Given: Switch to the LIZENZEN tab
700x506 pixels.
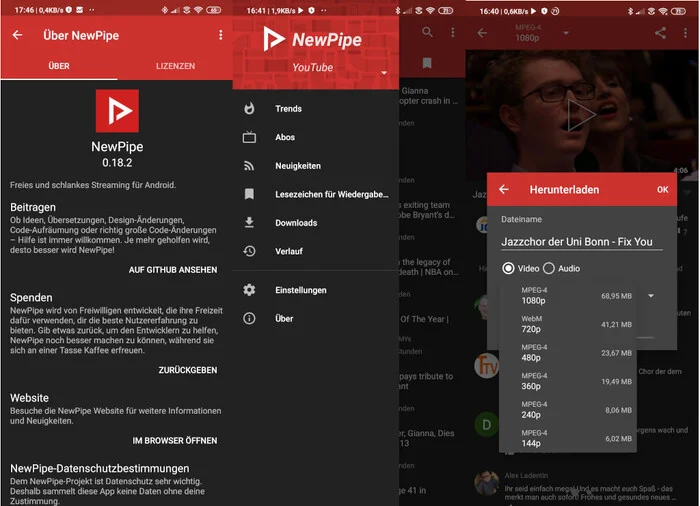Looking at the screenshot, I should coord(175,66).
